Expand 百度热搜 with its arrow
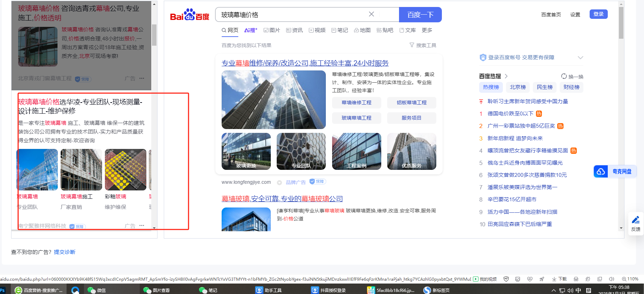The height and width of the screenshot is (294, 644). (506, 76)
